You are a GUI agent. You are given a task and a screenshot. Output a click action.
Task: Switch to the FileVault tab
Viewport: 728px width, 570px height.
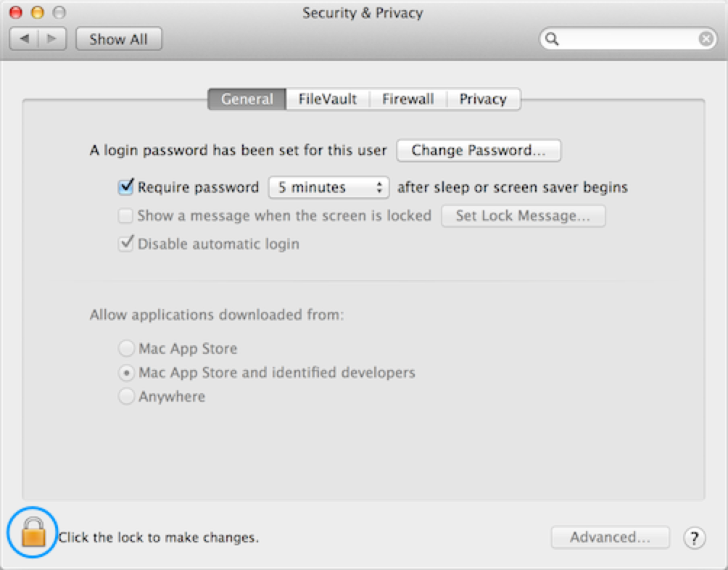(328, 99)
